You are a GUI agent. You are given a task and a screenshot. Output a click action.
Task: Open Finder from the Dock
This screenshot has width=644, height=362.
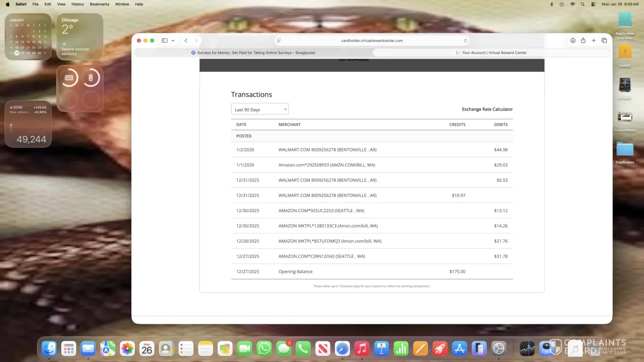pos(49,349)
